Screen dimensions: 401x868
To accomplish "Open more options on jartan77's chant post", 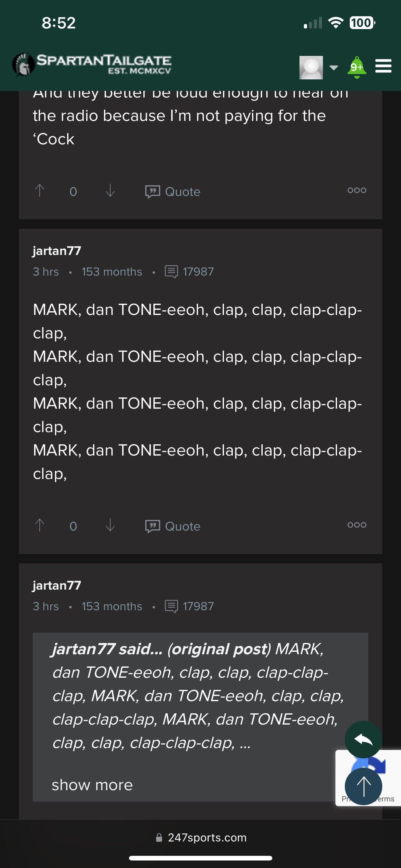I will (357, 525).
